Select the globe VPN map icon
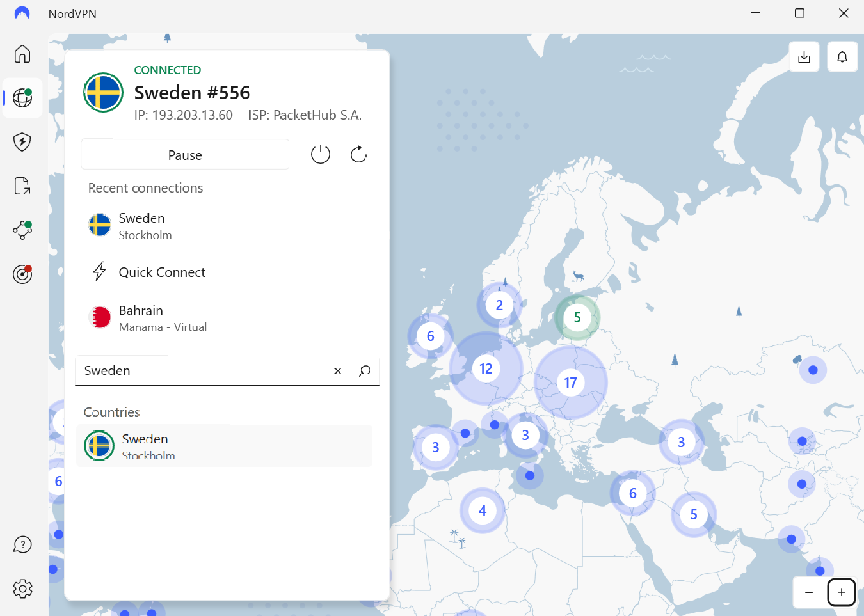The width and height of the screenshot is (864, 616). click(22, 98)
